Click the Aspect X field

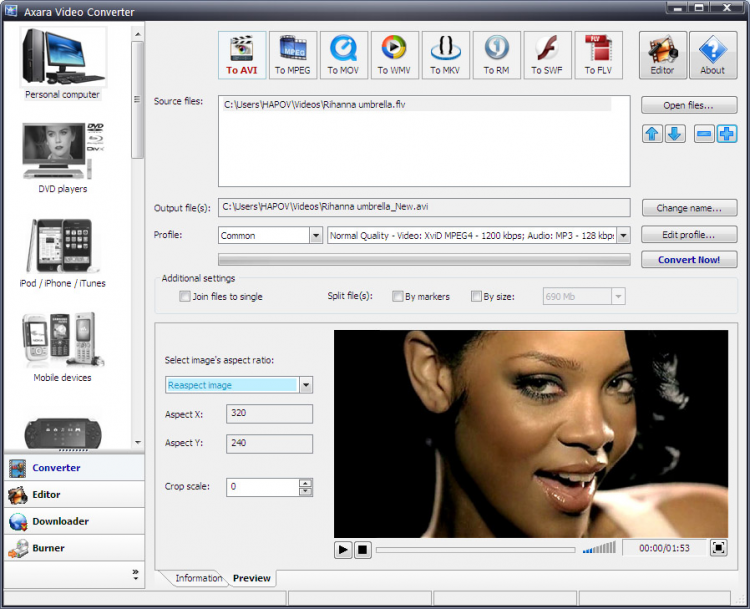point(269,414)
